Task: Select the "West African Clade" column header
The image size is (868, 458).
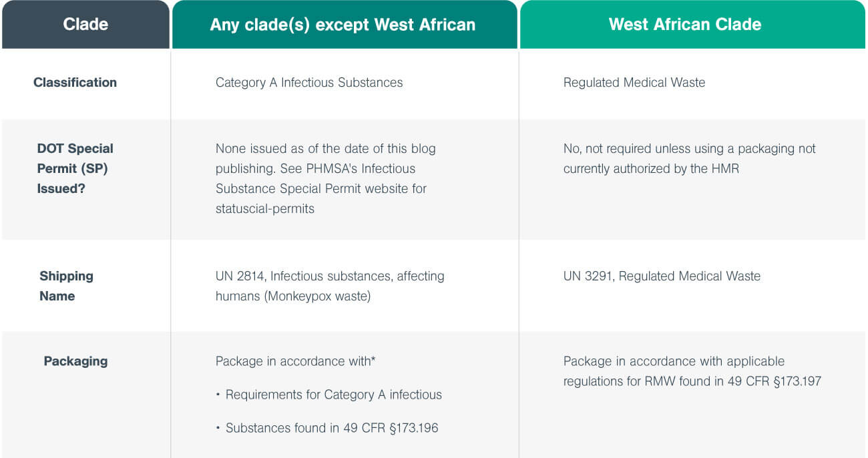Action: pos(684,25)
